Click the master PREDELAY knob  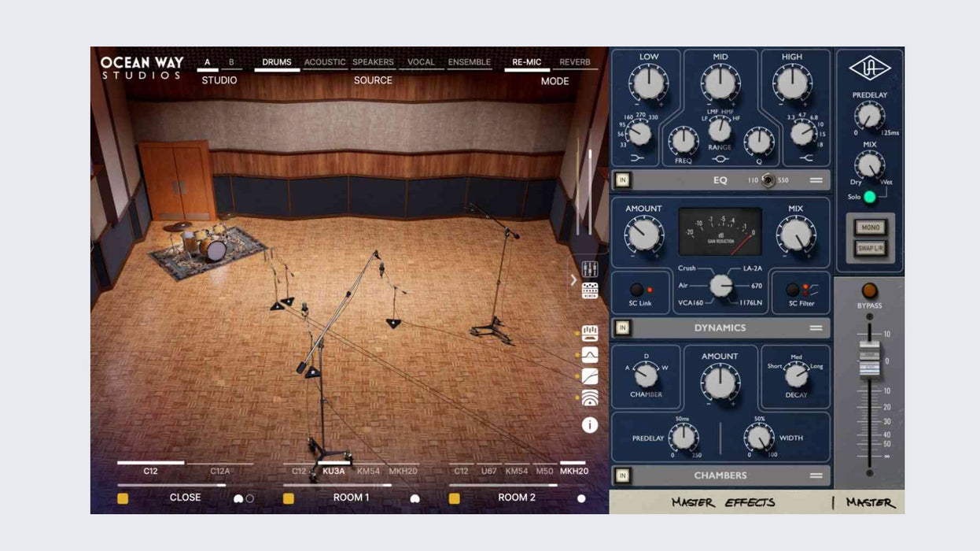tap(870, 116)
